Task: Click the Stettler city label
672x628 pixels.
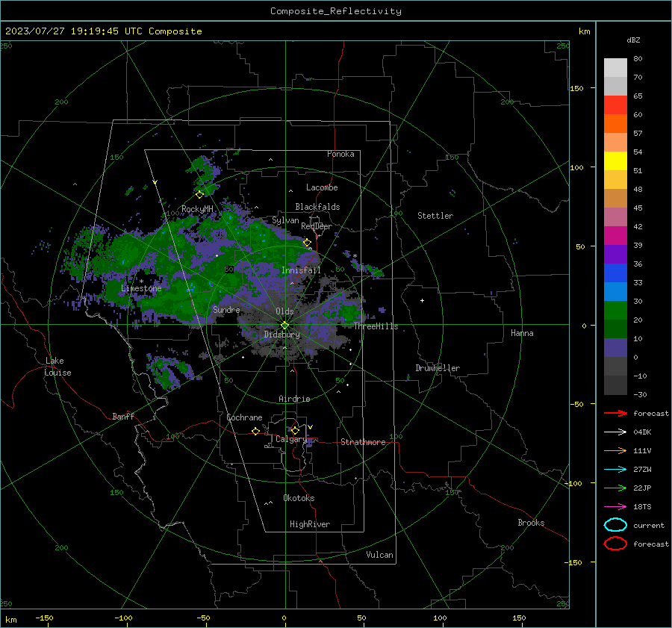Action: click(x=435, y=216)
